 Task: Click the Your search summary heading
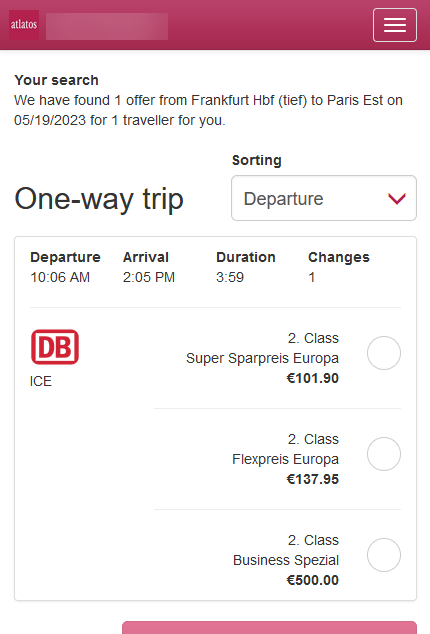[x=57, y=80]
